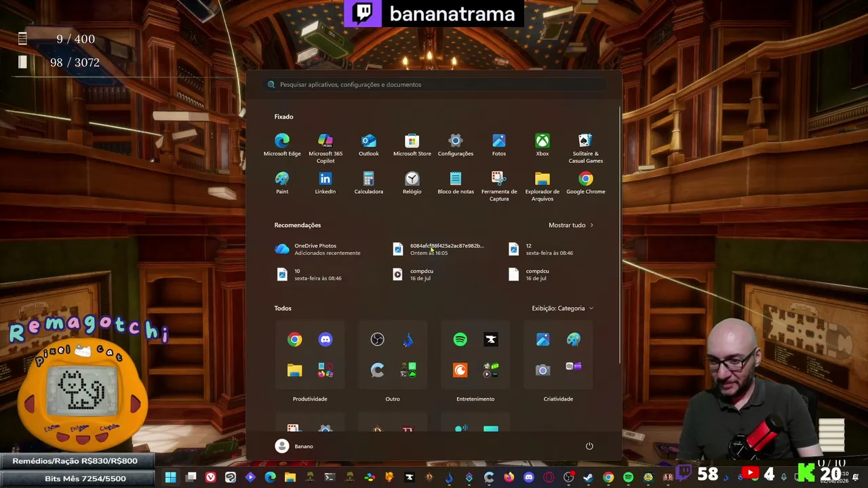Open the pinned Paint app
Viewport: 868px width, 488px height.
coord(282,183)
